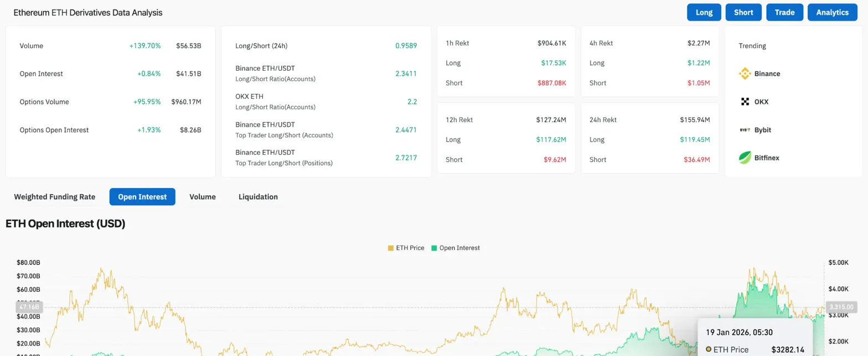Image resolution: width=868 pixels, height=356 pixels.
Task: Click the Long/Short (24h) ratio row
Action: 325,46
